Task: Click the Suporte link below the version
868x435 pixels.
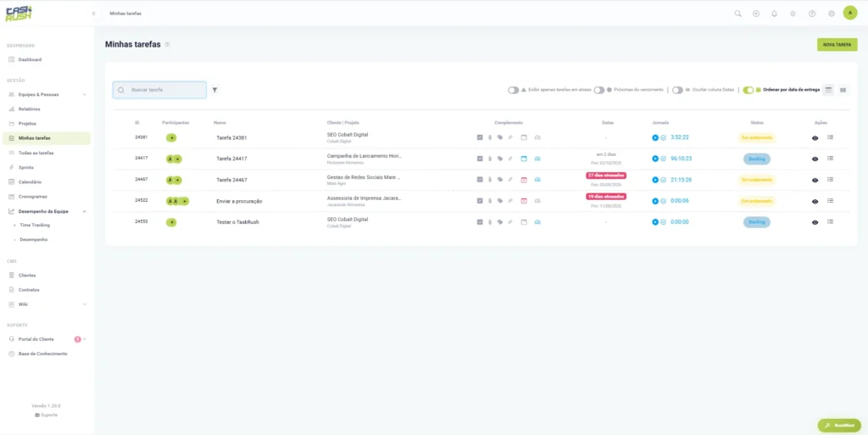Action: pyautogui.click(x=46, y=415)
